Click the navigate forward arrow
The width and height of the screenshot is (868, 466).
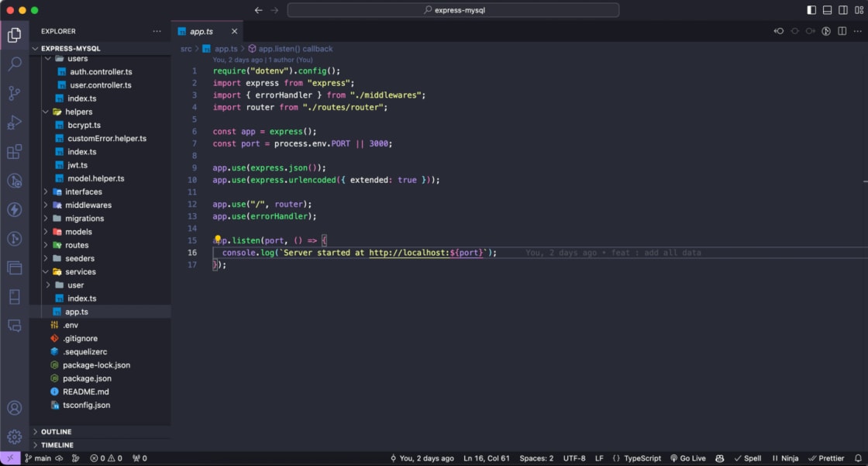(274, 10)
